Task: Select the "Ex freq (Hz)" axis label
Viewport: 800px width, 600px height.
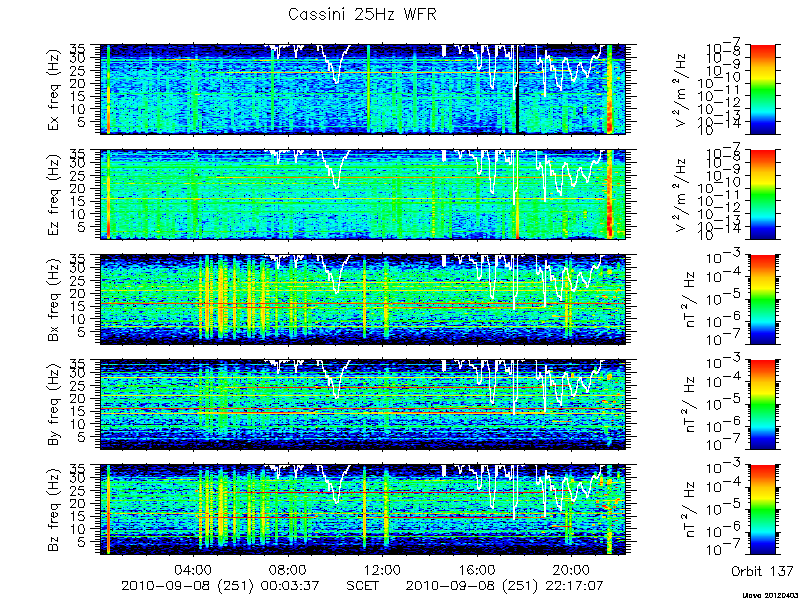Action: [x=55, y=90]
